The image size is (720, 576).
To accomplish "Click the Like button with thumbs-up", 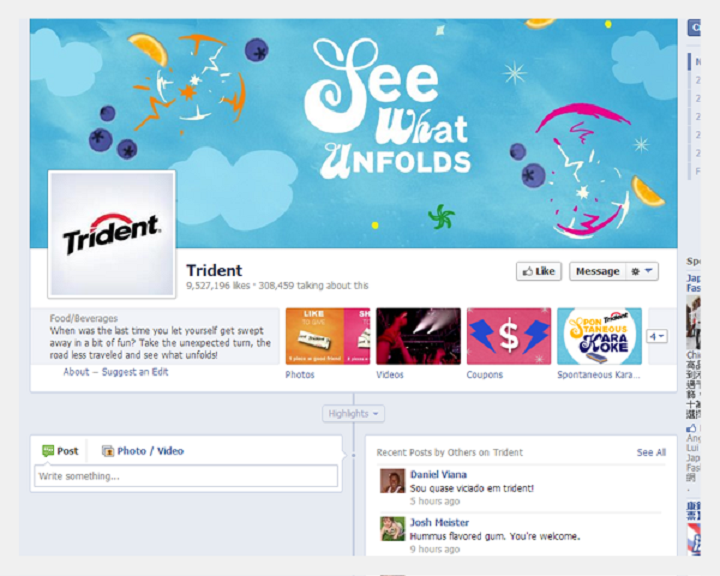I will point(539,271).
